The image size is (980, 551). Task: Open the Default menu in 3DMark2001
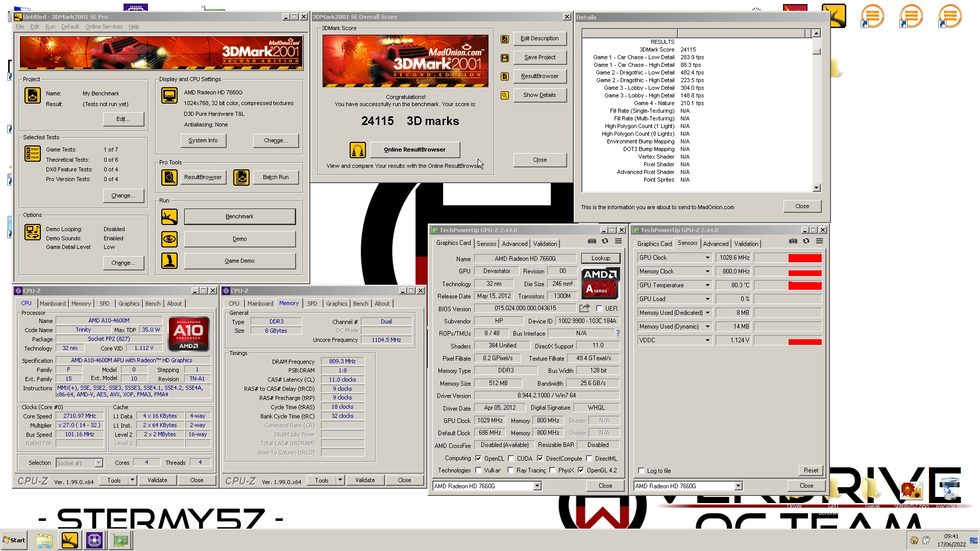pyautogui.click(x=70, y=27)
